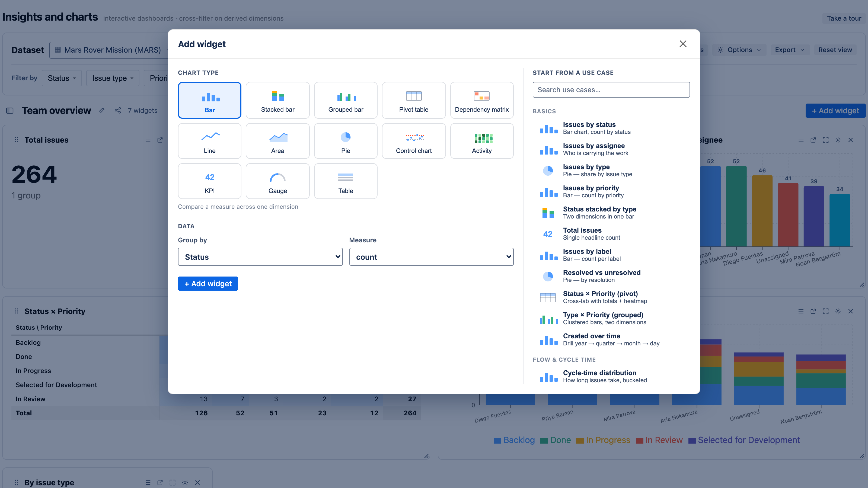Maximize the By issue type widget
This screenshot has height=488, width=868.
pyautogui.click(x=173, y=482)
